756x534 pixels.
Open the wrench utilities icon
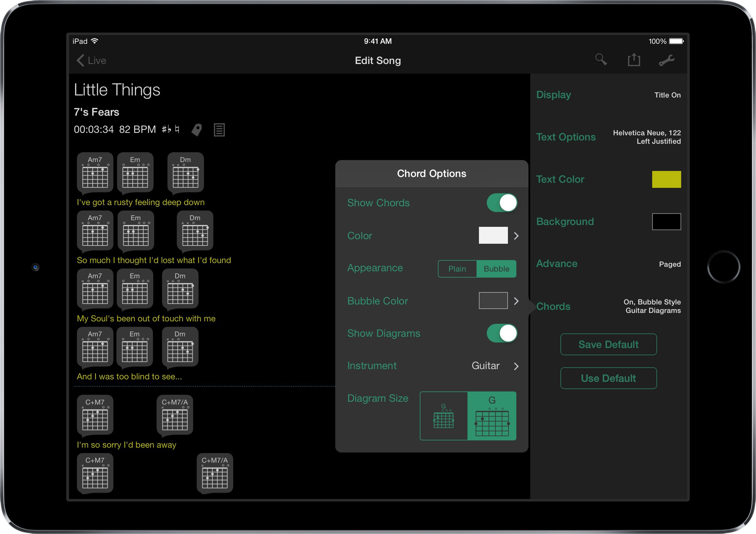click(667, 60)
